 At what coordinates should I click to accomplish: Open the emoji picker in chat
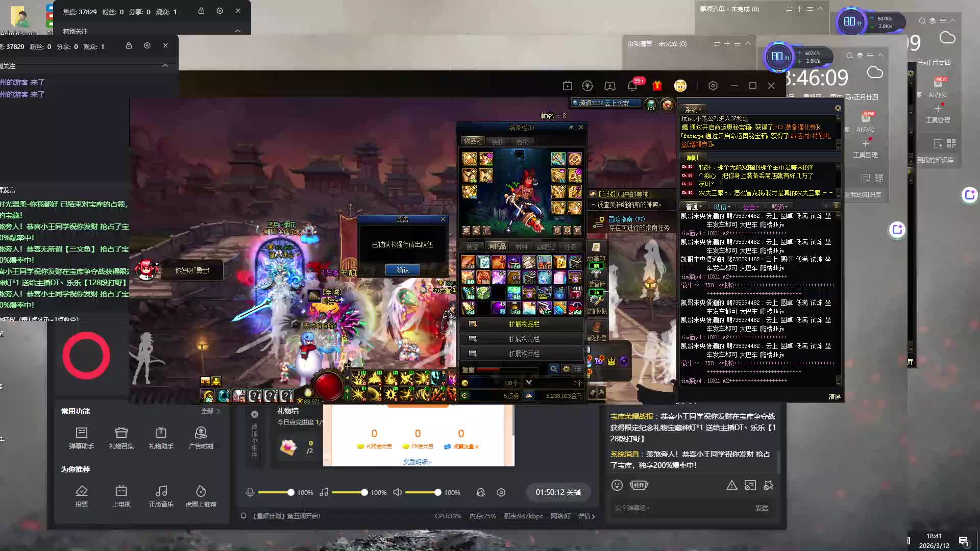[617, 485]
